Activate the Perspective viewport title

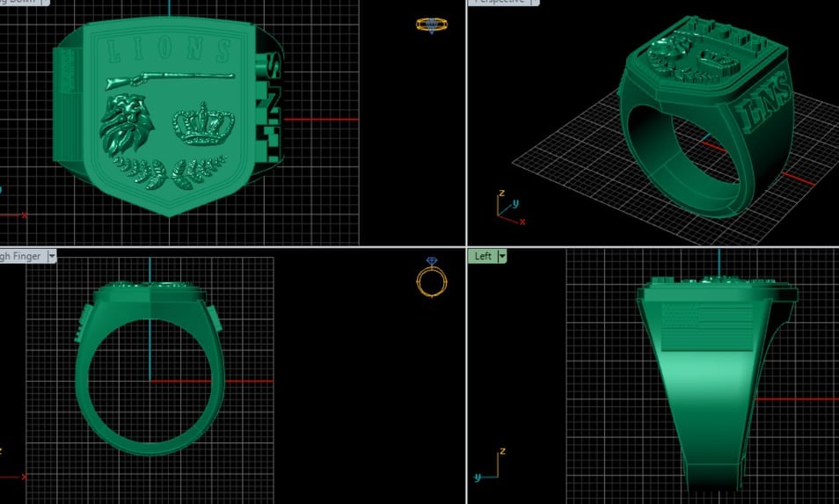click(500, 2)
